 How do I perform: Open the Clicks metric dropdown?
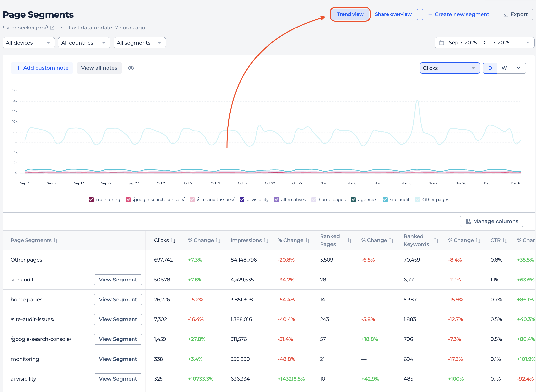(450, 68)
